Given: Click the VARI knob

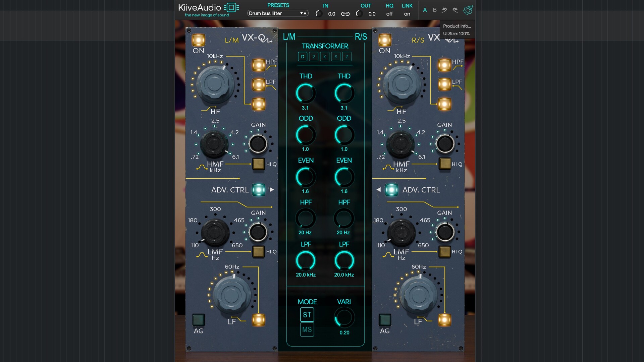Looking at the screenshot, I should click(344, 317).
